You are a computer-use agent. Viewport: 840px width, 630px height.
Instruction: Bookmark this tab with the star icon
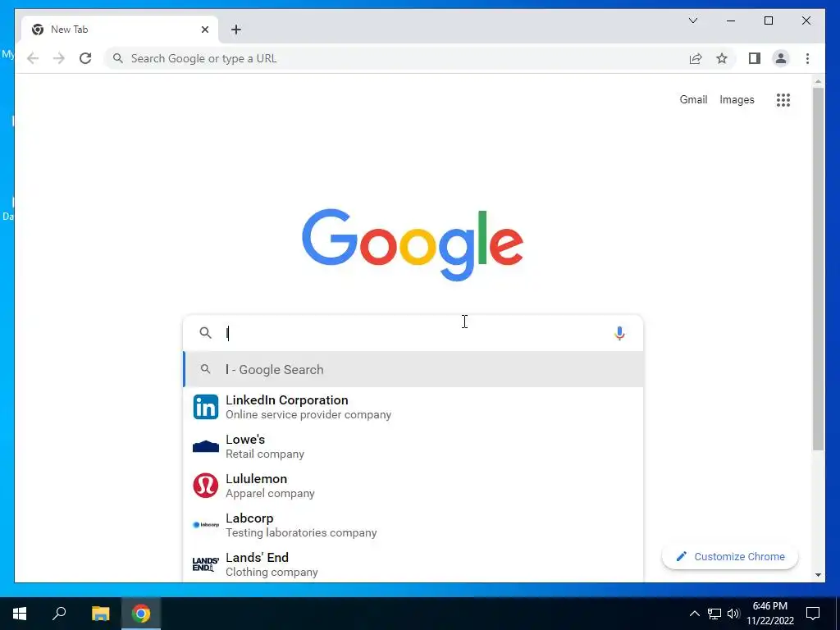coord(722,58)
